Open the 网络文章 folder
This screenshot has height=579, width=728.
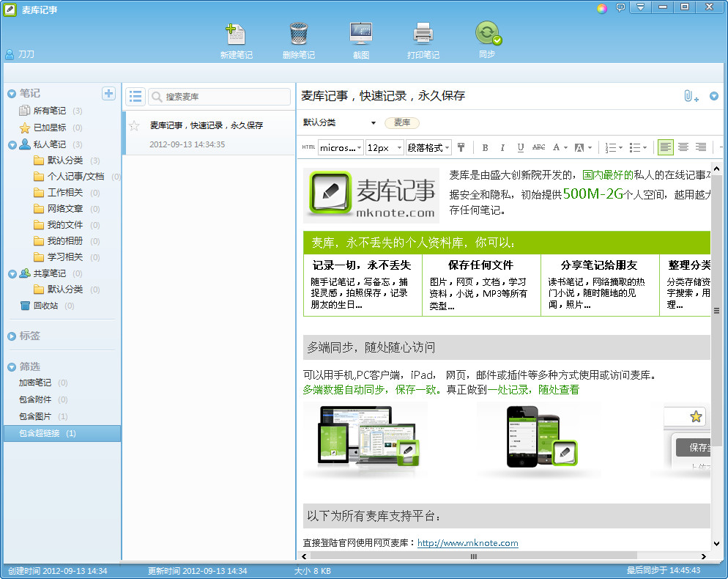(x=66, y=209)
